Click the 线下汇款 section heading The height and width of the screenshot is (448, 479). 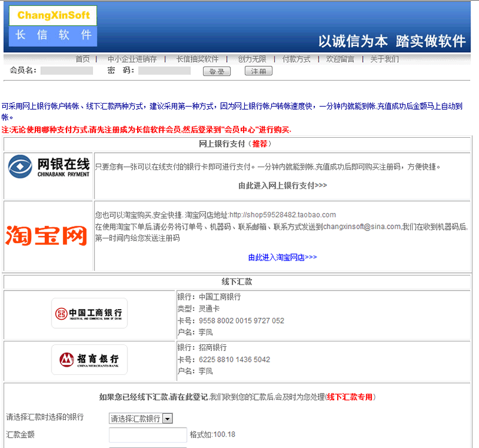coord(237,281)
